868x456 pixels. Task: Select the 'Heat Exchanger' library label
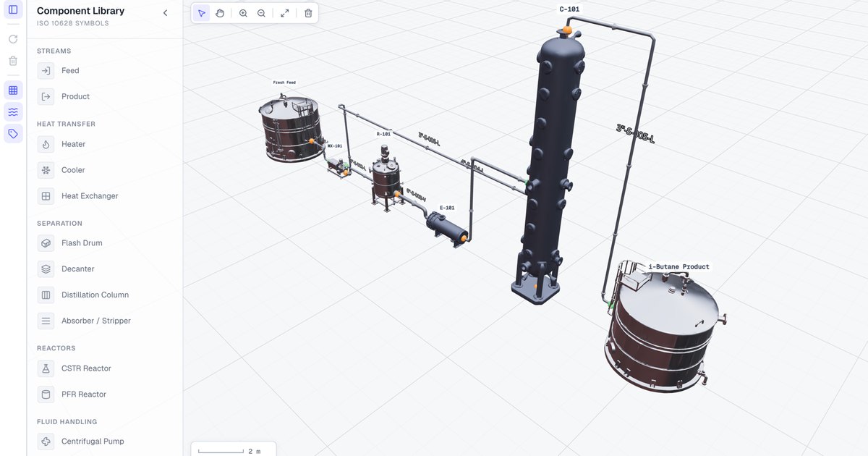point(90,196)
